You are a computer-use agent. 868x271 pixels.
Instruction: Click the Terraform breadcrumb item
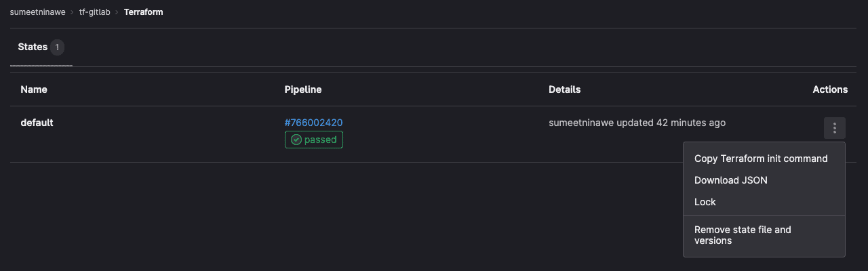(143, 12)
